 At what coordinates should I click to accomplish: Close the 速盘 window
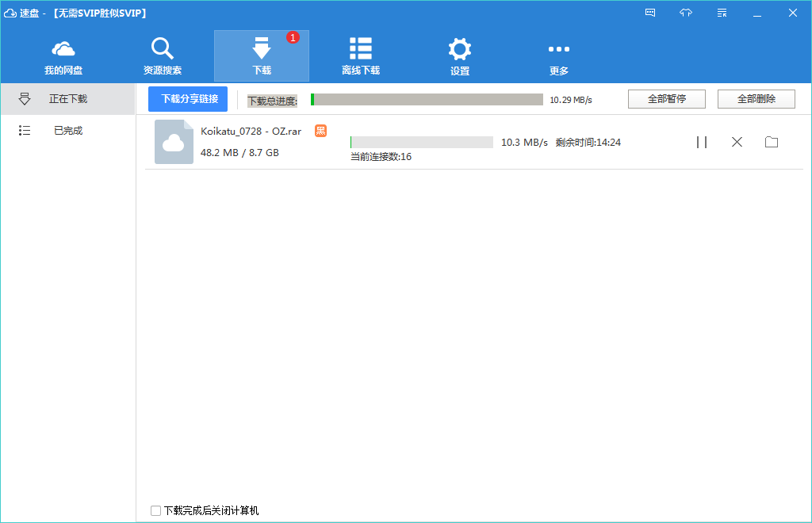[x=793, y=13]
